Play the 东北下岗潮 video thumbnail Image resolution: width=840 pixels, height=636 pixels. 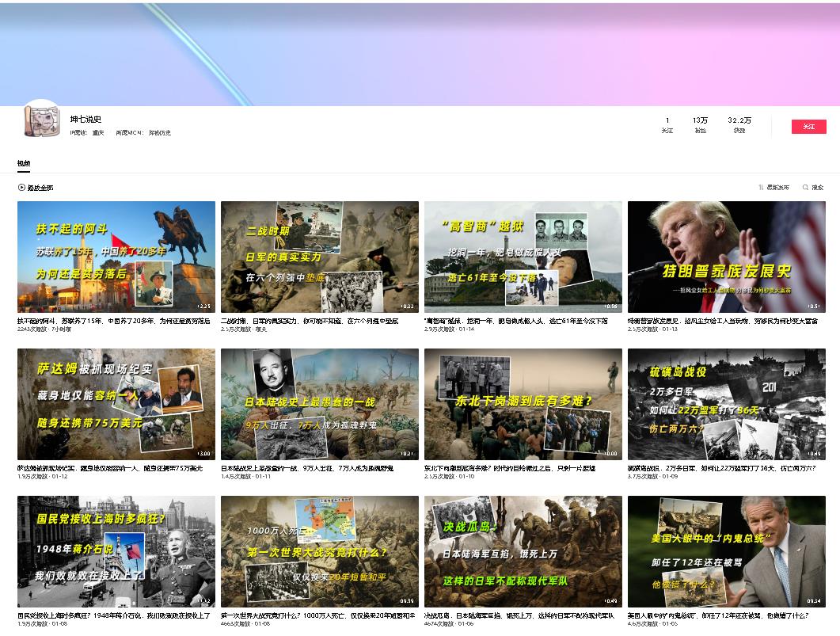tap(523, 404)
